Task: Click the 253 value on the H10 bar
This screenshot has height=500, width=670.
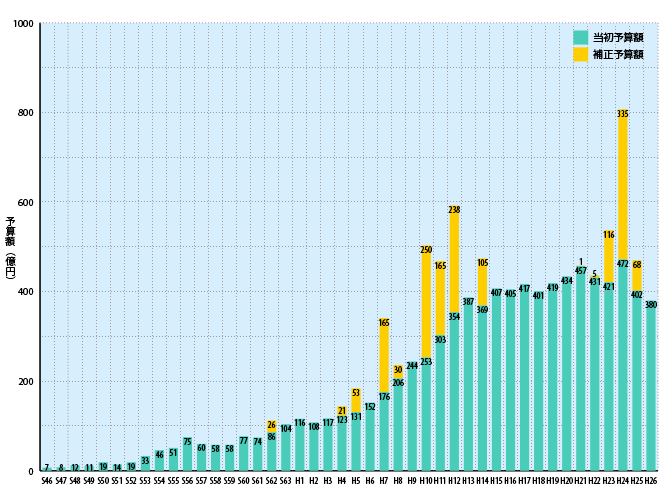Action: [x=426, y=362]
